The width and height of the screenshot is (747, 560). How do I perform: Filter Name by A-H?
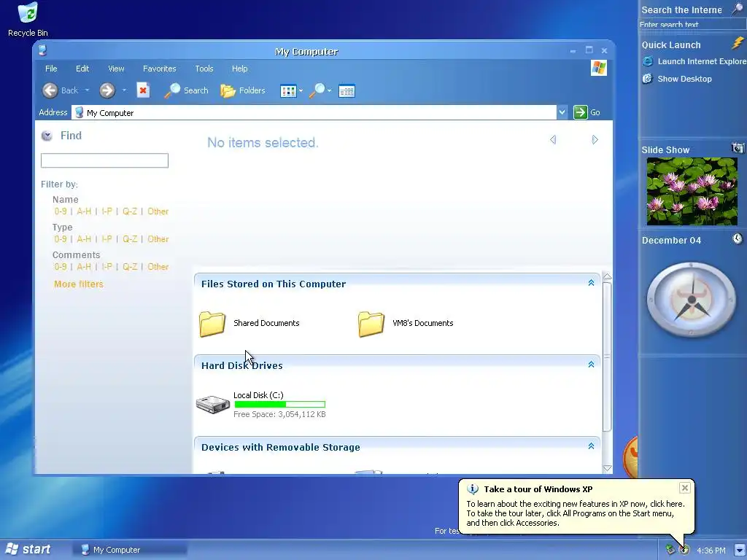84,211
